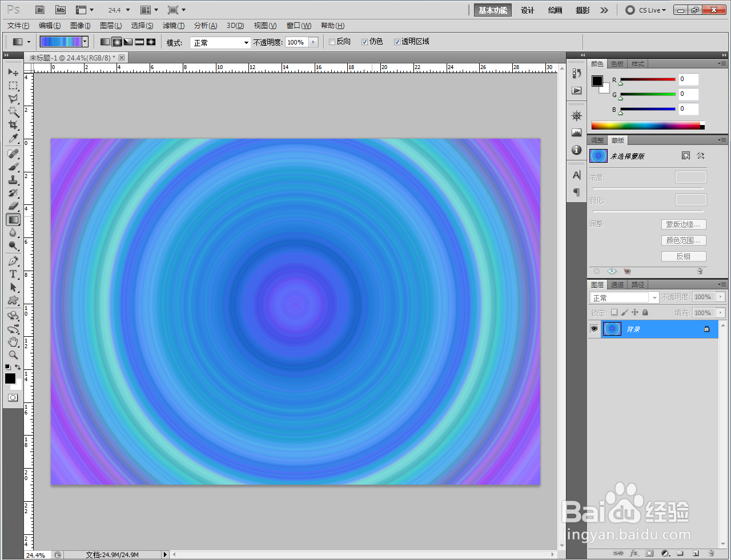Expand more workspaces with double-arrow

pos(604,10)
